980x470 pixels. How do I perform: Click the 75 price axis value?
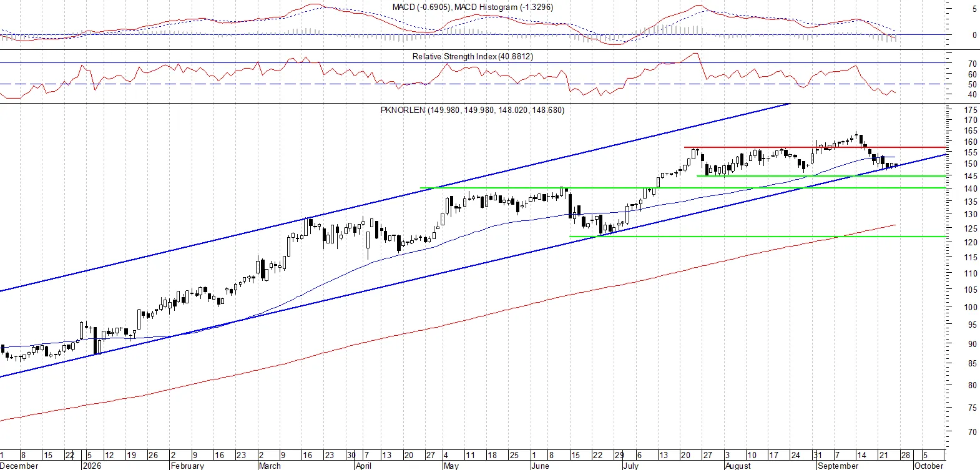point(973,408)
